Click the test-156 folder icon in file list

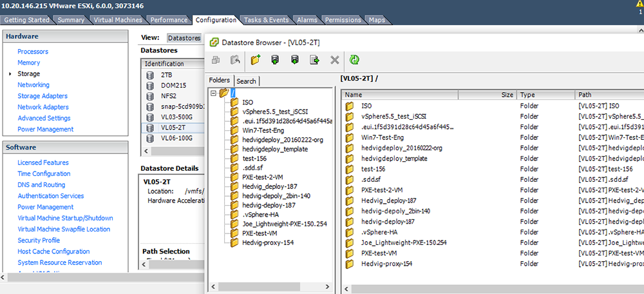(x=350, y=169)
